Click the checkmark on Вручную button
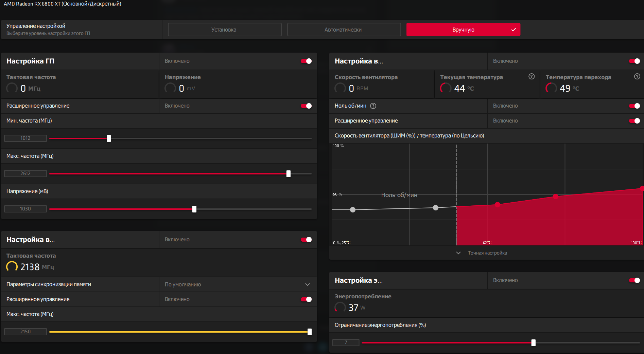The height and width of the screenshot is (354, 644). (x=513, y=30)
